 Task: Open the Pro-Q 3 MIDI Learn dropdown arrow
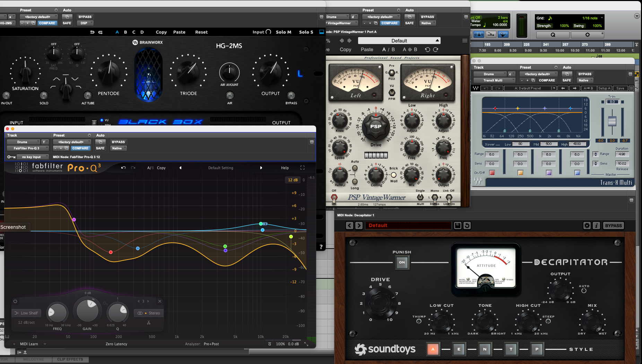pyautogui.click(x=45, y=344)
